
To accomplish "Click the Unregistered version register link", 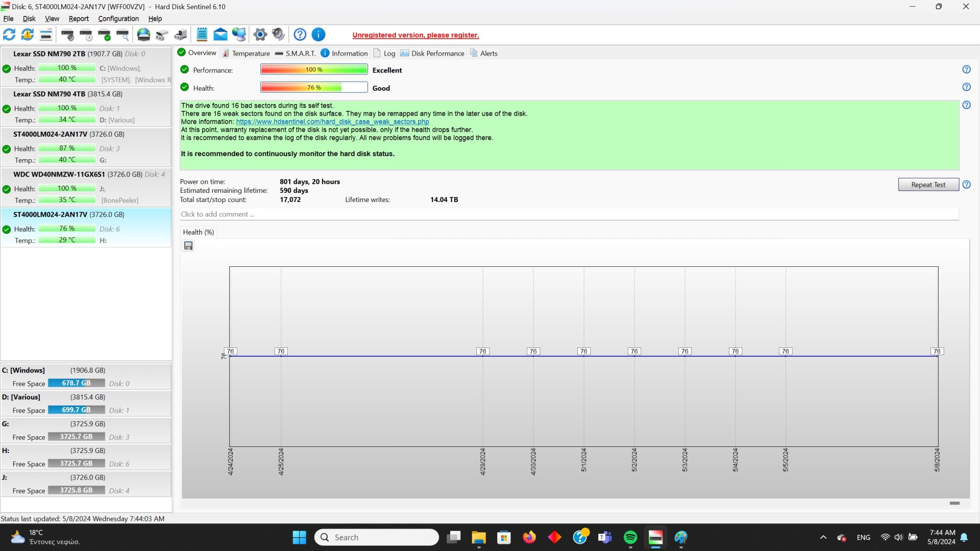I will tap(415, 35).
